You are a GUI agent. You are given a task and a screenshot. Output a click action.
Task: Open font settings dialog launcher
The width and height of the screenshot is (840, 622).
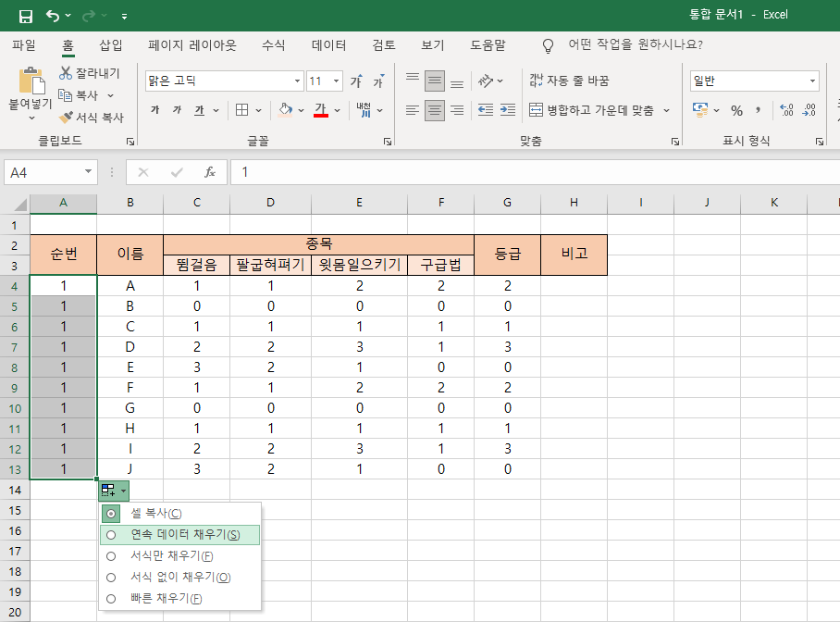click(x=388, y=142)
